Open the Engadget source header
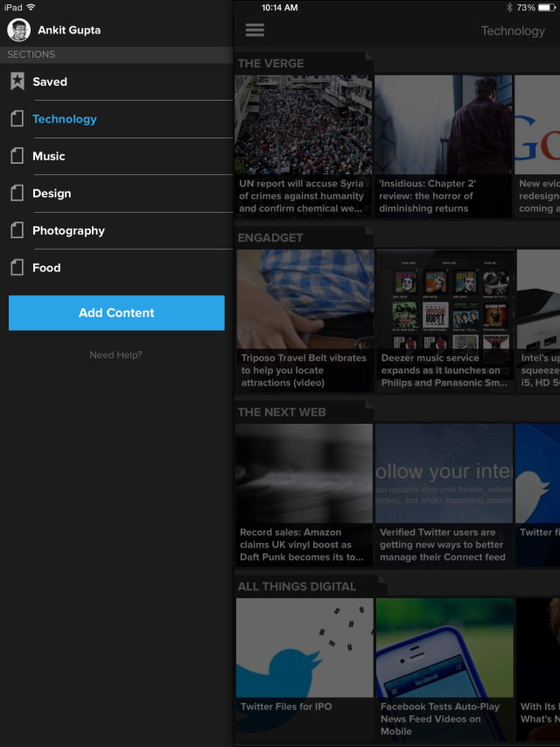560x747 pixels. [x=270, y=237]
